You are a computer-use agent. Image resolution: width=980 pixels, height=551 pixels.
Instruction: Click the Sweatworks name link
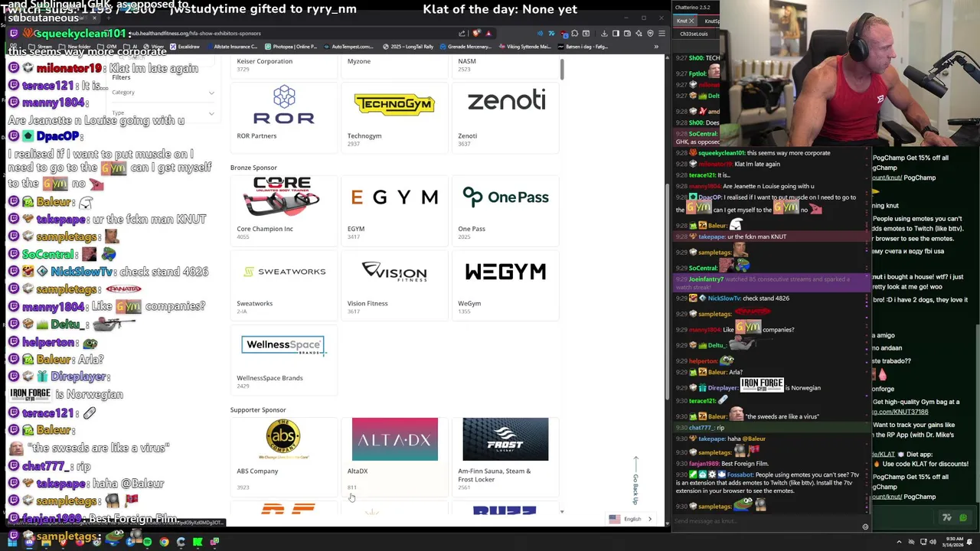coord(254,304)
